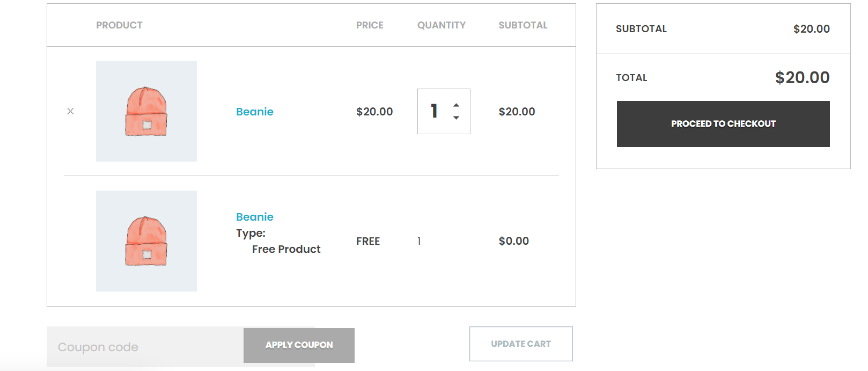Screen dimensions: 868x371
Task: Click the PRODUCT column header
Action: tap(119, 25)
